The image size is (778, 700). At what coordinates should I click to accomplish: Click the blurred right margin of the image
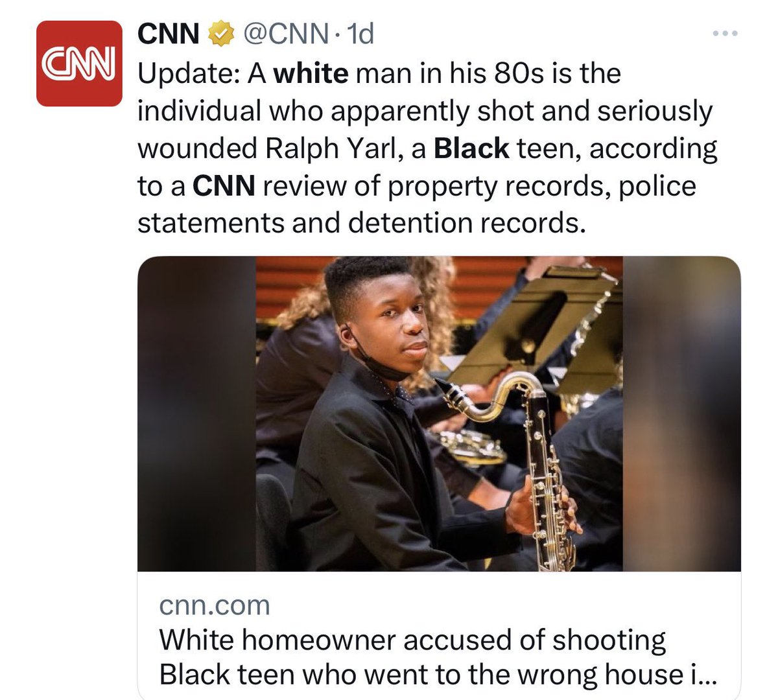(681, 414)
